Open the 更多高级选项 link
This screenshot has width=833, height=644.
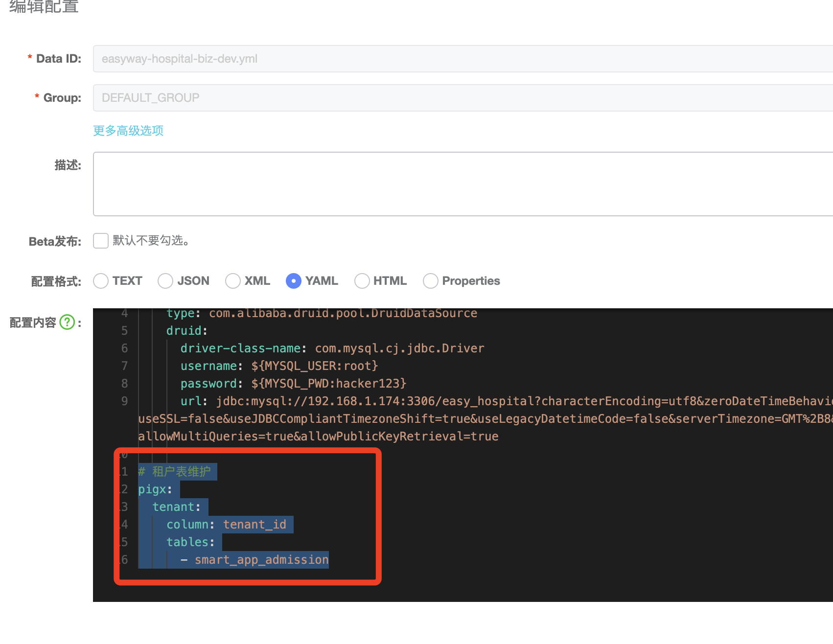[x=128, y=131]
